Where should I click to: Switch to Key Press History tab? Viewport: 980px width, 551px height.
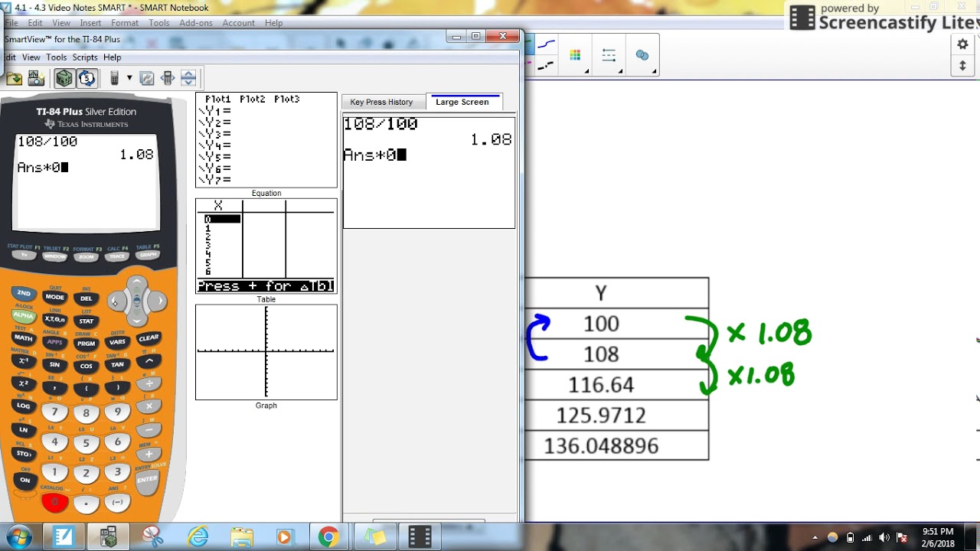click(381, 102)
